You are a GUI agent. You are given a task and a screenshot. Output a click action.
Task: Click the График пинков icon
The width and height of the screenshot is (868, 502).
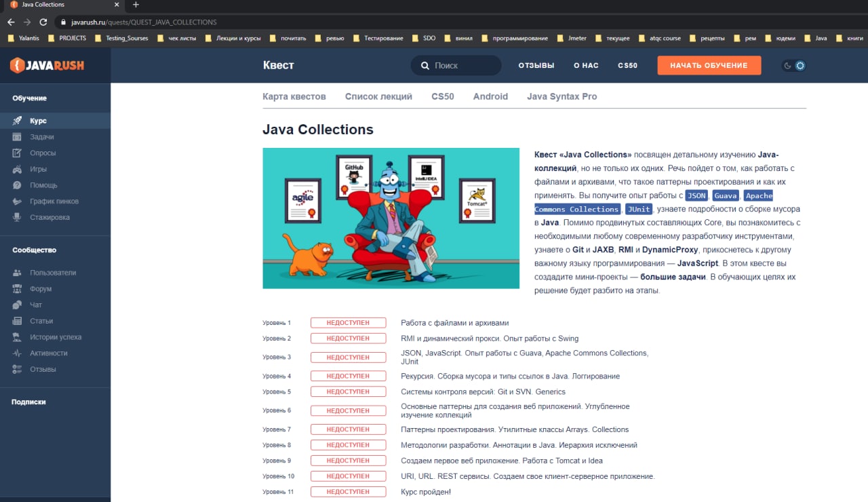(17, 201)
